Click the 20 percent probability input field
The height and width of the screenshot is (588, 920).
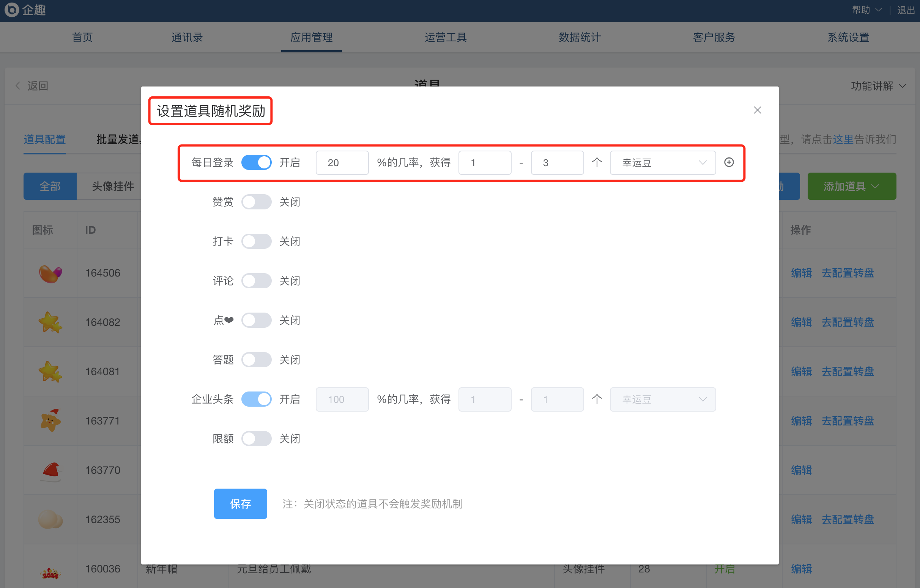(342, 163)
